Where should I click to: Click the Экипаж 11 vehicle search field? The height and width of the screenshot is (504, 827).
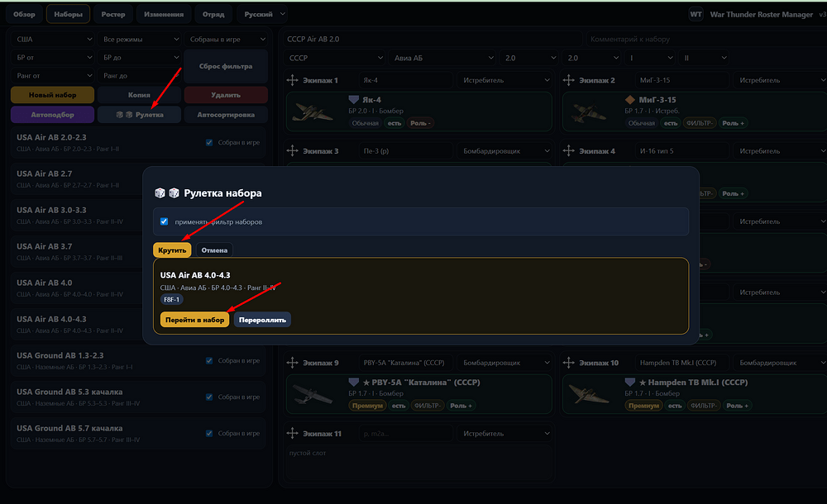tap(406, 433)
